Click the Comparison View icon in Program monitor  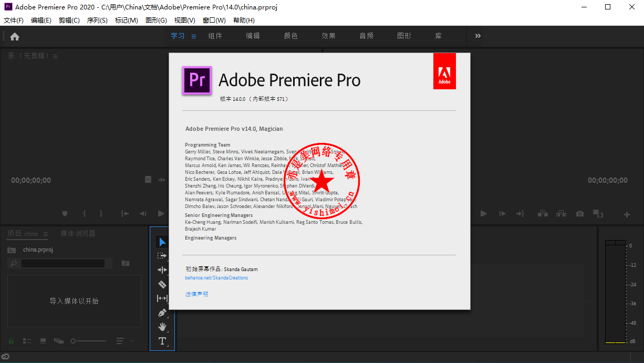click(x=597, y=214)
